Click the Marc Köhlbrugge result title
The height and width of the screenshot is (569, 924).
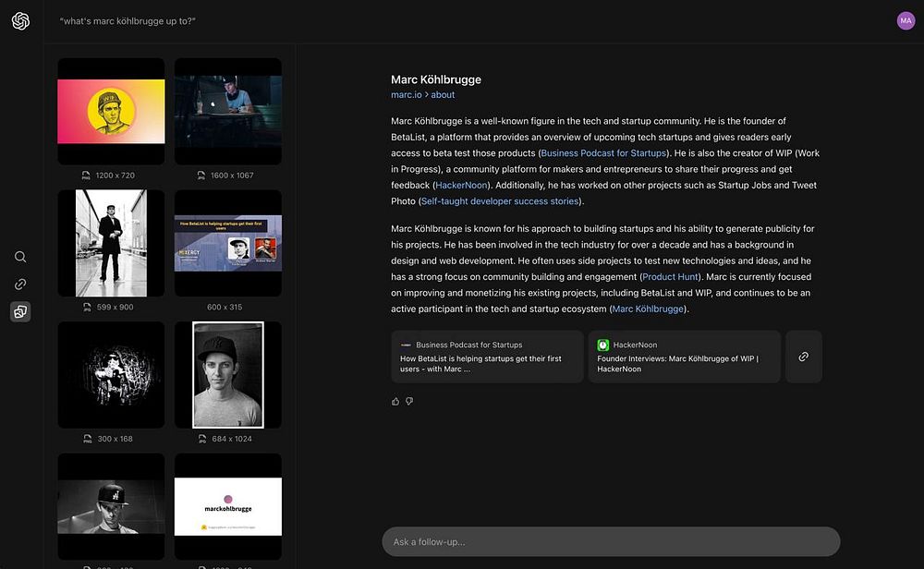coord(436,79)
